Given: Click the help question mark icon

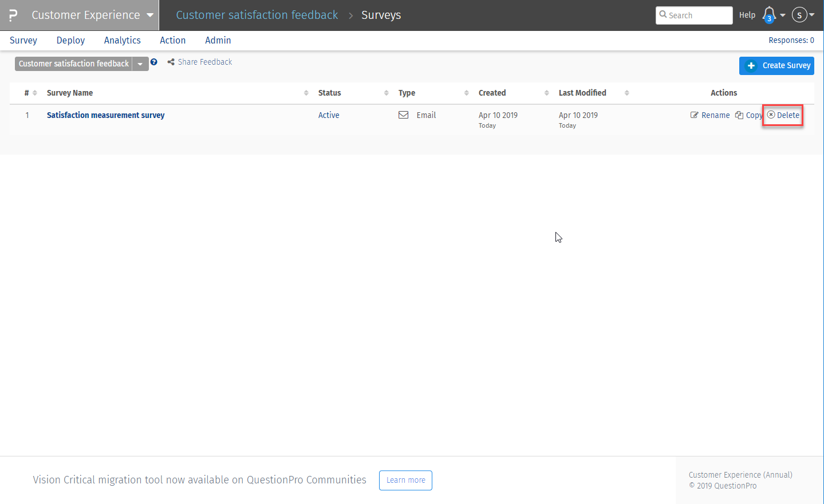Looking at the screenshot, I should 153,62.
